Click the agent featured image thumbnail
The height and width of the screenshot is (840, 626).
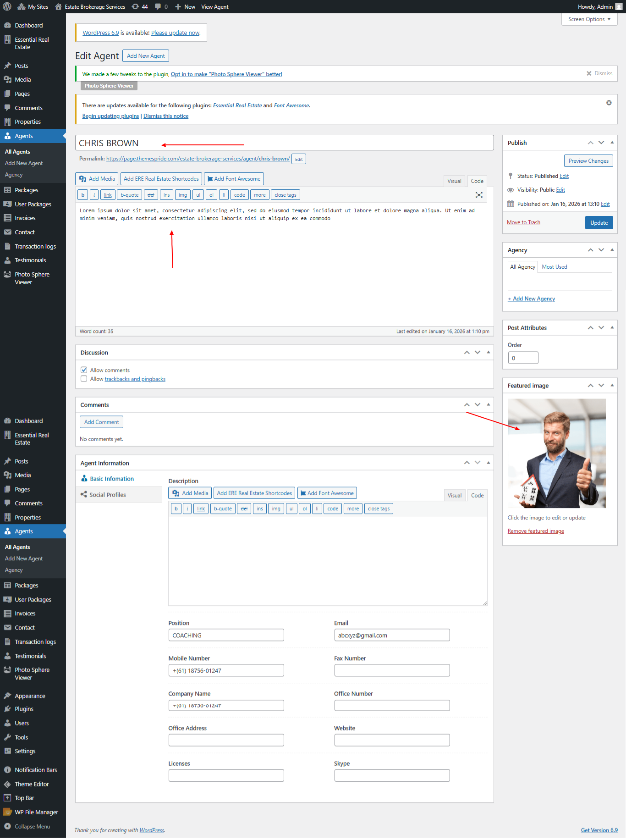[556, 453]
